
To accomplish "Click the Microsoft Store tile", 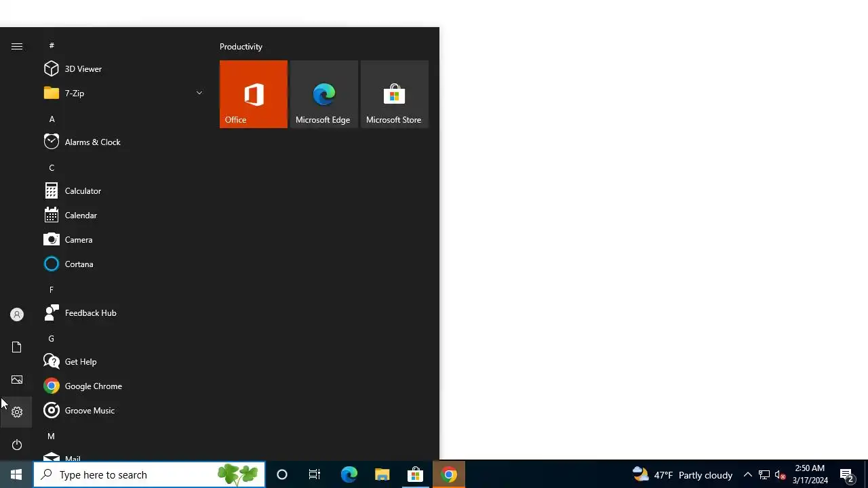I will point(395,94).
